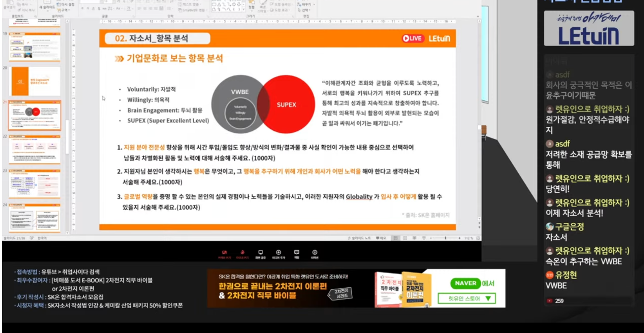Click the fit-slide-to-window icon
This screenshot has width=644, height=333.
[x=478, y=238]
